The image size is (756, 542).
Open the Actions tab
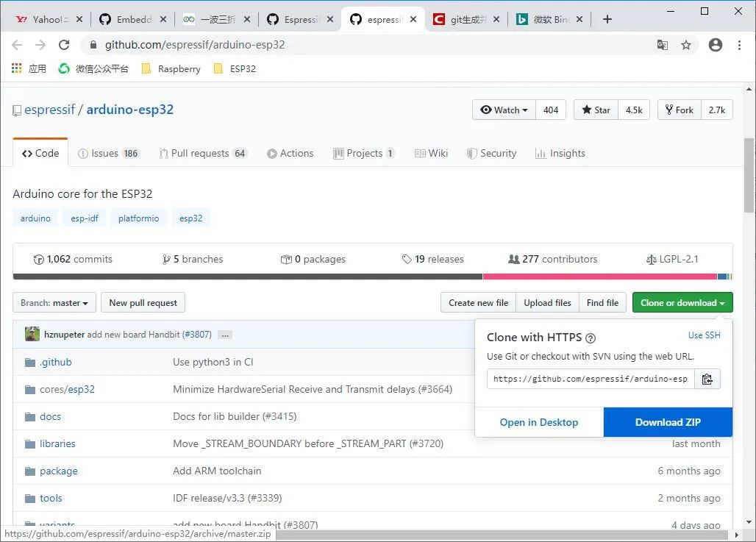click(x=290, y=154)
